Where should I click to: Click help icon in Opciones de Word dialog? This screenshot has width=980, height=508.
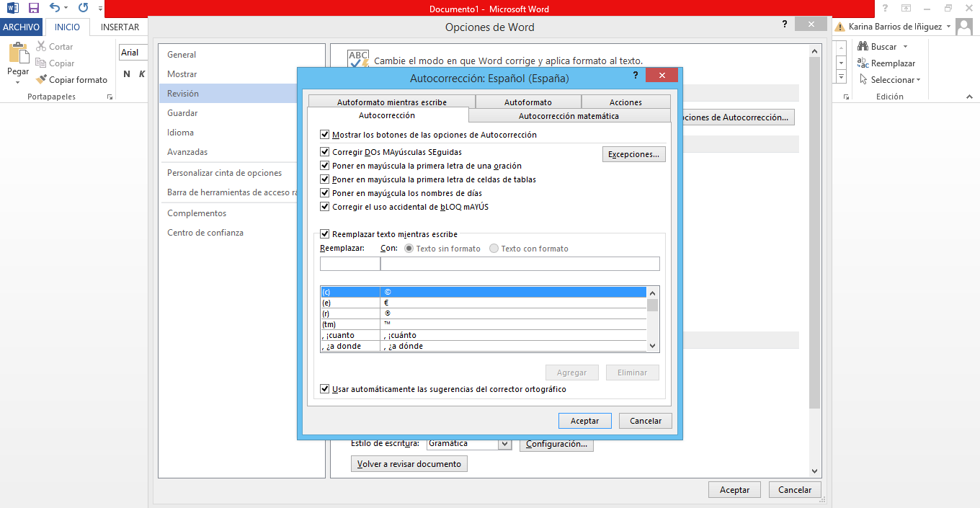coord(785,24)
